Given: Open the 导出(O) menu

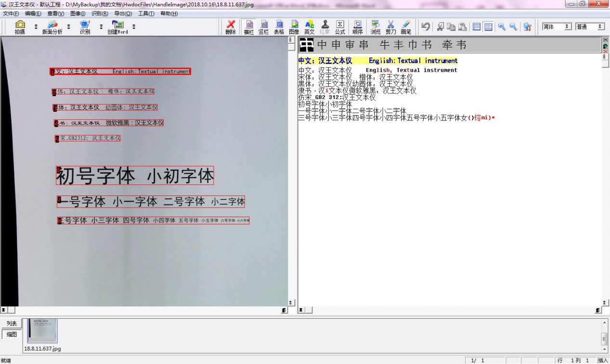Looking at the screenshot, I should pyautogui.click(x=123, y=13).
